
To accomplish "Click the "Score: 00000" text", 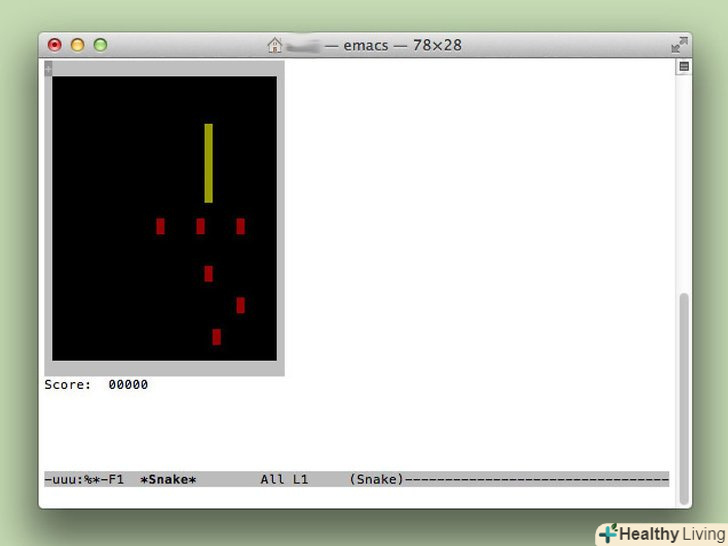I will click(96, 384).
